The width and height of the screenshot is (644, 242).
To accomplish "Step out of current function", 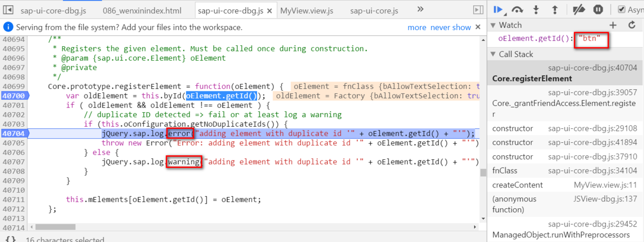I will pos(555,9).
